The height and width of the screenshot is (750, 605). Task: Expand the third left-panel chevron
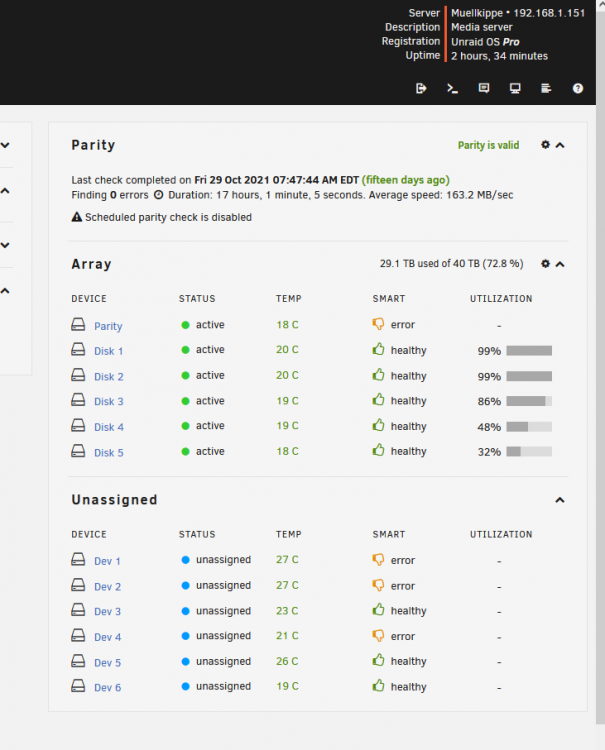click(x=5, y=245)
